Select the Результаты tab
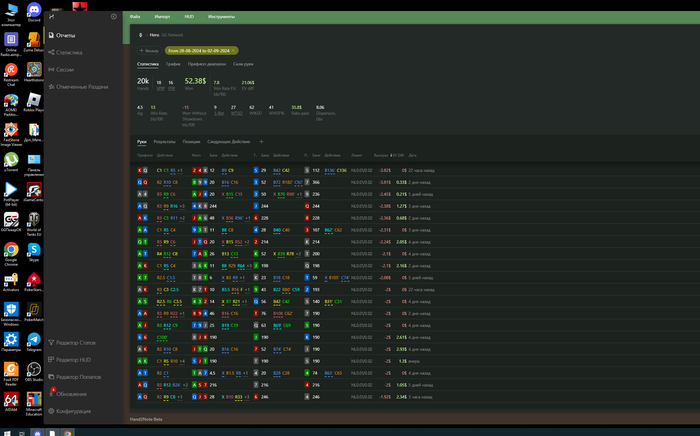Viewport: 700px width, 436px height. (x=164, y=142)
